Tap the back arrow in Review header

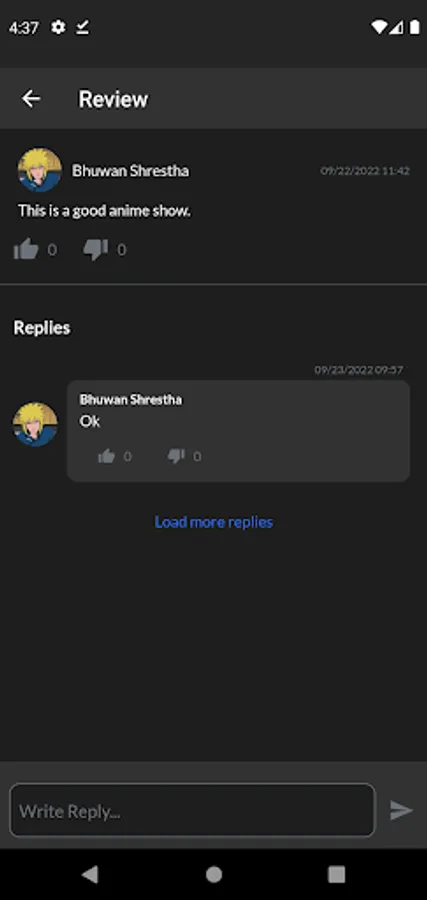click(x=31, y=99)
